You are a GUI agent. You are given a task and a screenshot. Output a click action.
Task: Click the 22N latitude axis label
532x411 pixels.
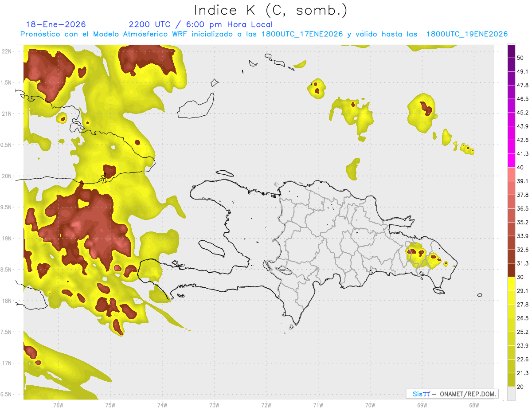coord(7,51)
